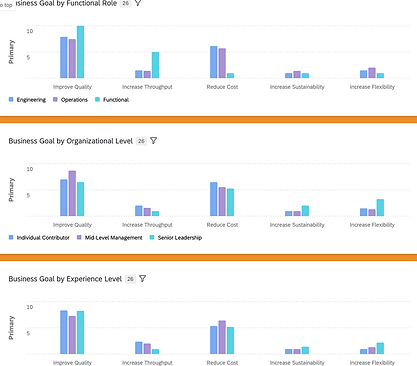Click Primary axis title in Organizational Level chart

(x=11, y=190)
